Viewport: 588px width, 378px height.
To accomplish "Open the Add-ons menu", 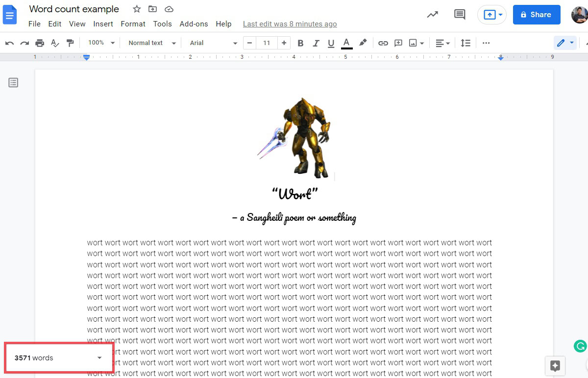I will click(x=194, y=24).
